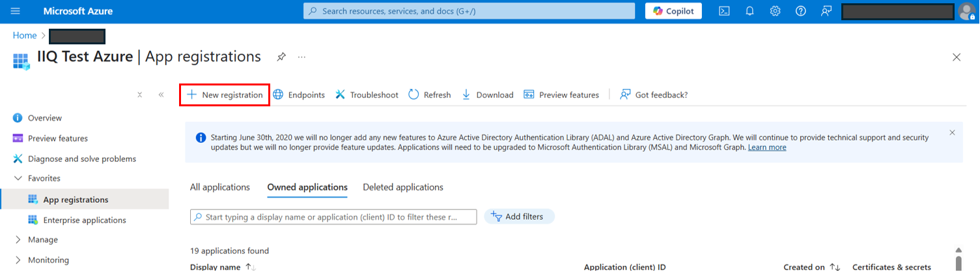Expand the Manage section
Viewport: 980px width, 272px height.
coord(18,239)
